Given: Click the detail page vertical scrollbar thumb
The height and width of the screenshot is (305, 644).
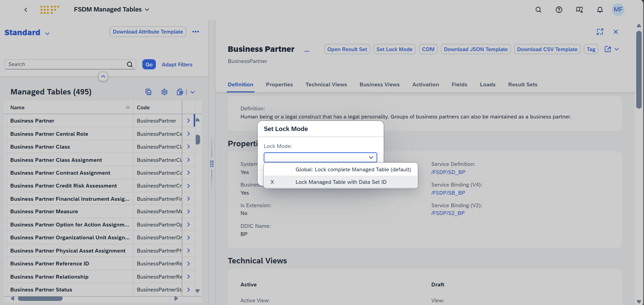Looking at the screenshot, I should [639, 69].
